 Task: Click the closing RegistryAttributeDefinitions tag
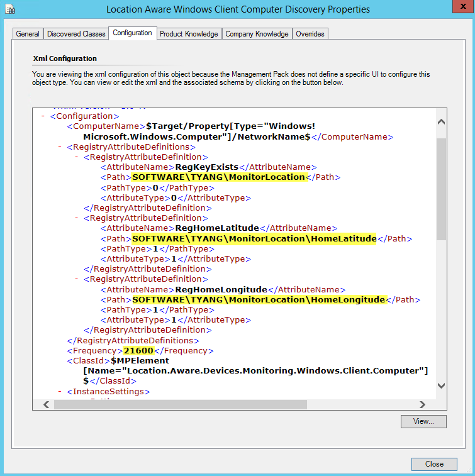(x=133, y=341)
